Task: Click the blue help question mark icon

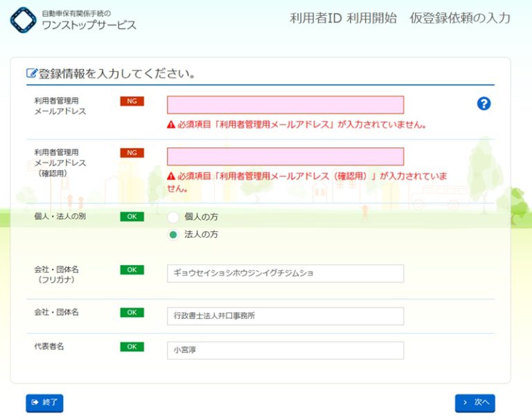Action: tap(484, 104)
